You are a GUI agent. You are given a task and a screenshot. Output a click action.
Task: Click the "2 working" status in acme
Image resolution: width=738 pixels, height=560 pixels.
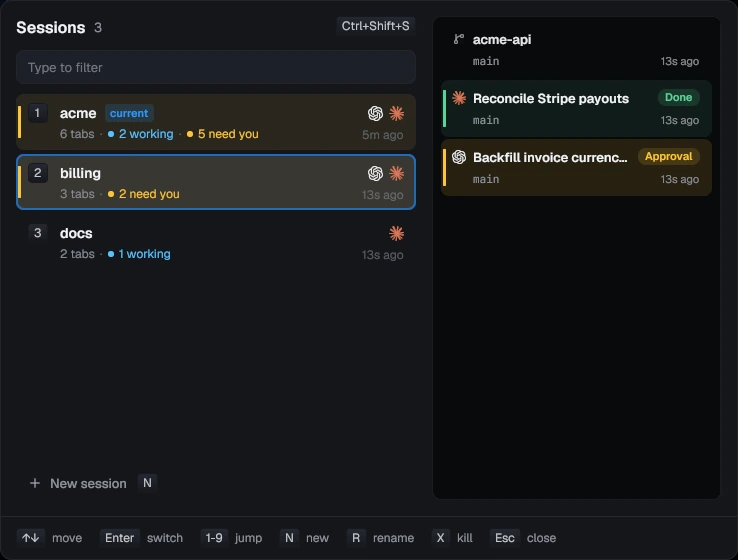point(141,134)
